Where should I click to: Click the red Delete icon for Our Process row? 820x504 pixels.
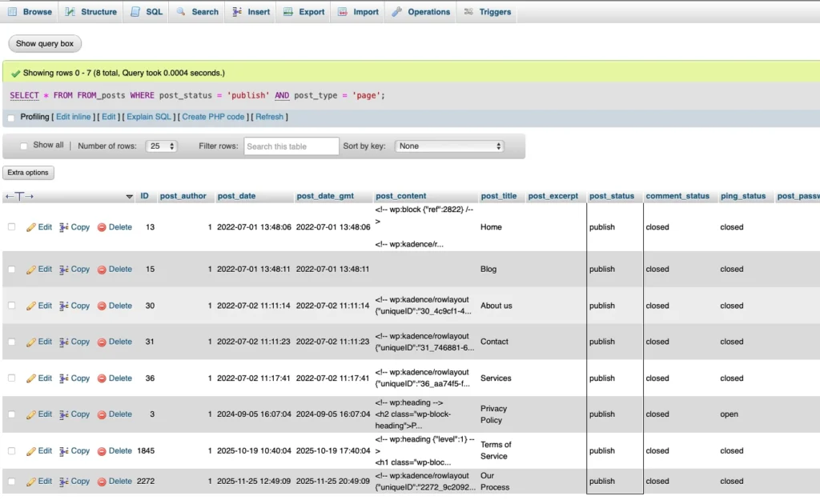[x=102, y=482]
